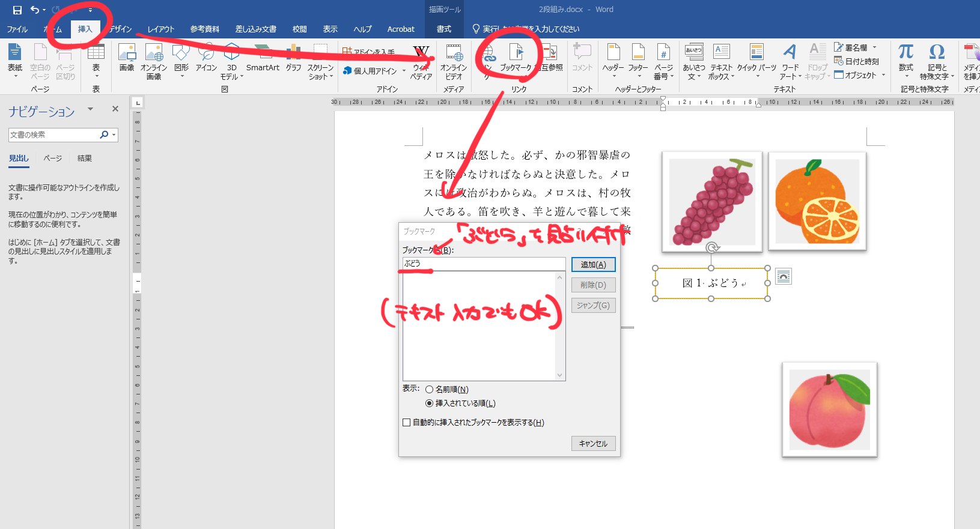This screenshot has height=529, width=980.
Task: Open the shapes (図形) gallery
Action: tap(181, 61)
